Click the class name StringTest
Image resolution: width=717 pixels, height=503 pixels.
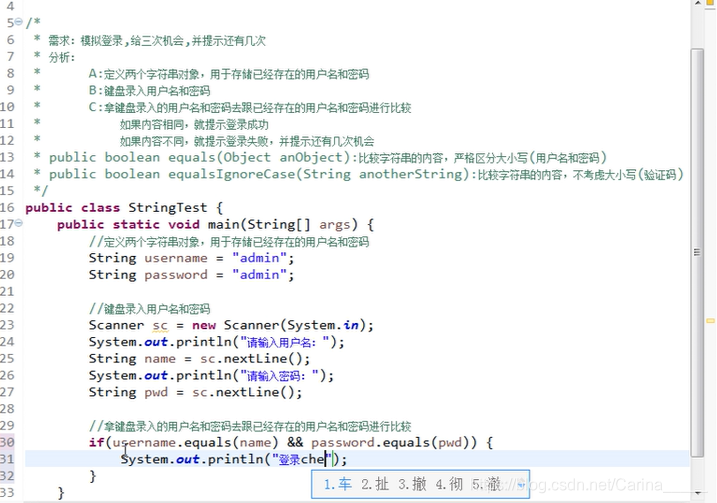pyautogui.click(x=167, y=208)
